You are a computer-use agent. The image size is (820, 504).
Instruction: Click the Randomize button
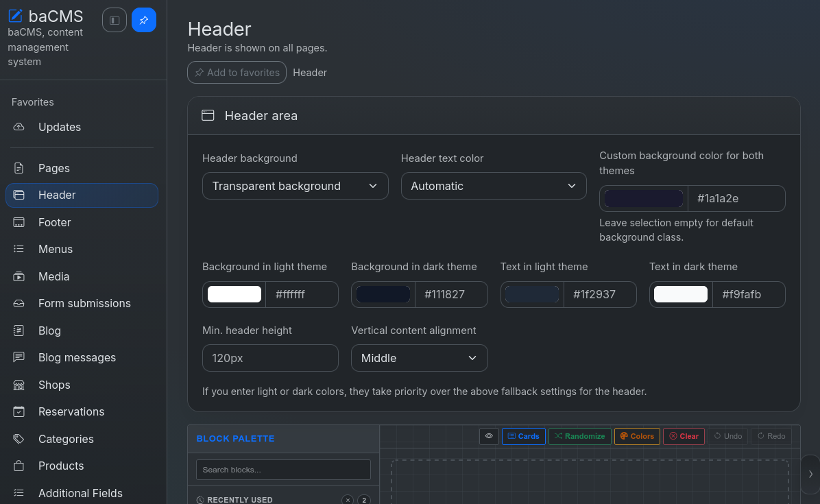click(x=579, y=436)
